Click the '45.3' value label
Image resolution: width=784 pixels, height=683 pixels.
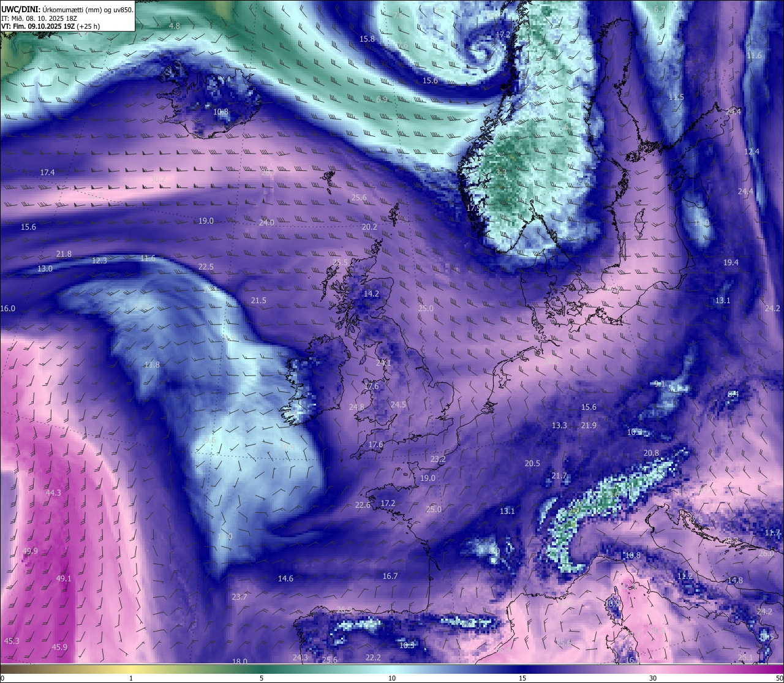[x=12, y=641]
